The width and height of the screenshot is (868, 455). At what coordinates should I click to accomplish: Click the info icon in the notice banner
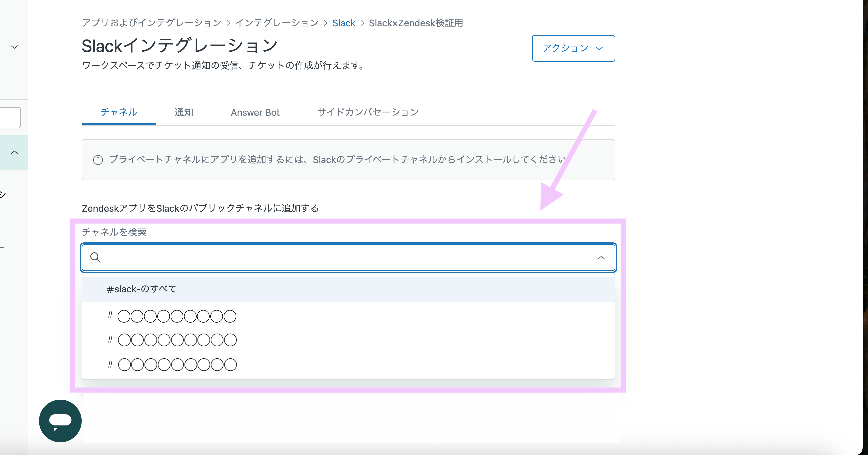(98, 160)
